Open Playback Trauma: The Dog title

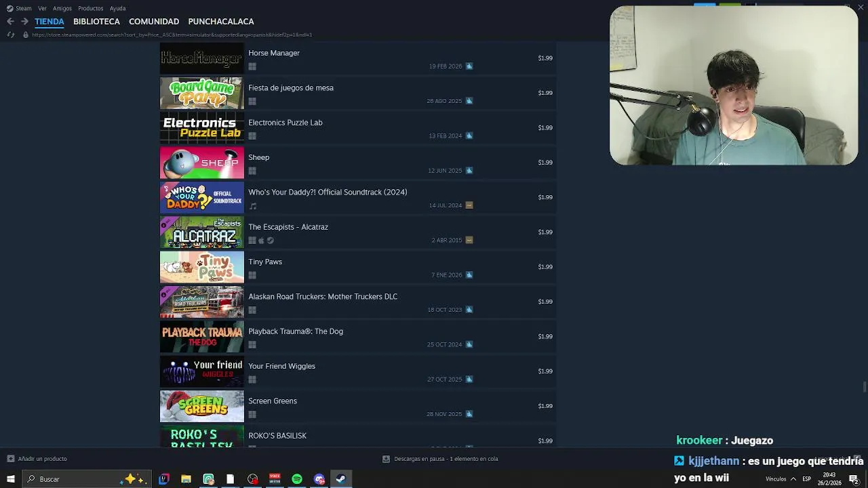click(296, 331)
